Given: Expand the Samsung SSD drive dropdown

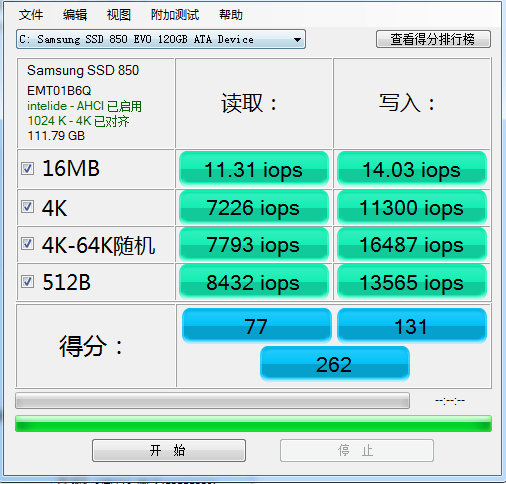Looking at the screenshot, I should [161, 39].
